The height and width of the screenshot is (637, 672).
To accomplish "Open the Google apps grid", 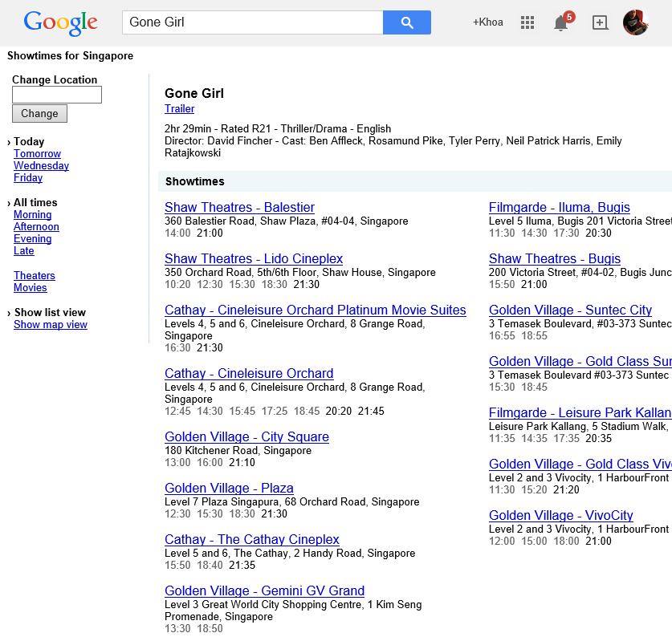I will pos(527,22).
